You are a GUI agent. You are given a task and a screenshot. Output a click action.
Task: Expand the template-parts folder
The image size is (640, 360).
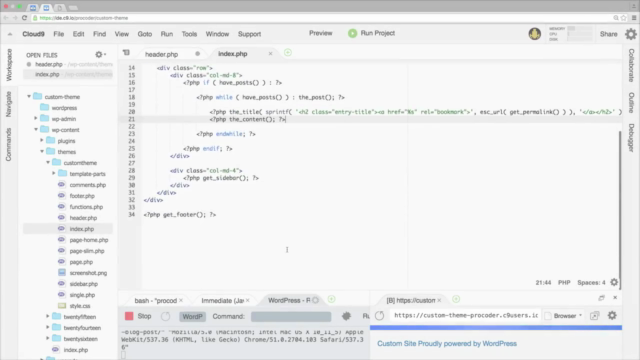coord(53,174)
